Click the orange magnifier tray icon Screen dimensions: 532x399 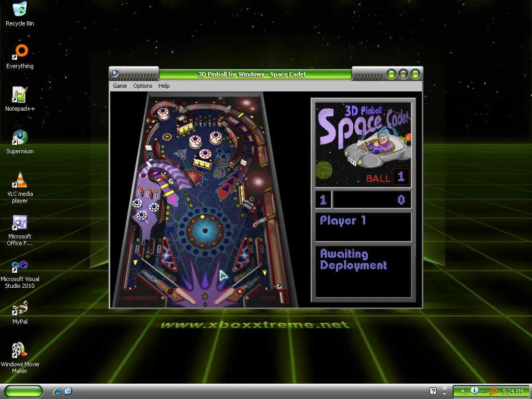click(x=494, y=391)
